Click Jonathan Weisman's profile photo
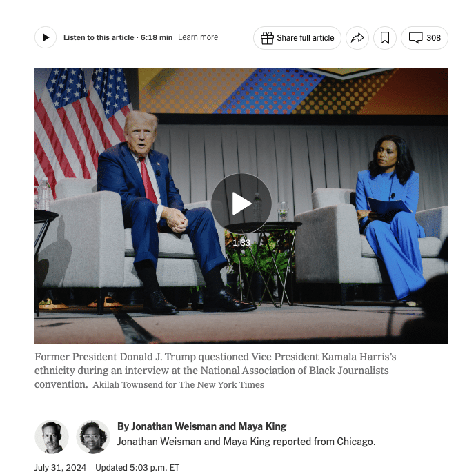The image size is (476, 472). coord(52,437)
